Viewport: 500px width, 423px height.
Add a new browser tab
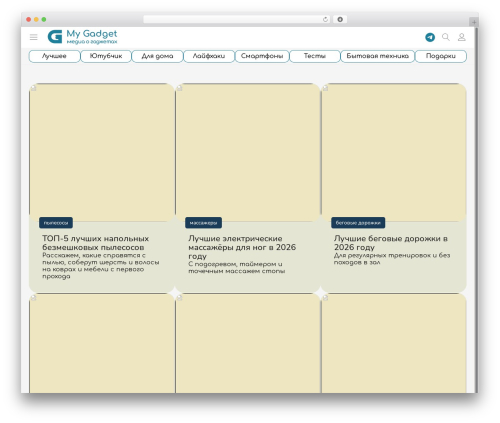click(x=474, y=22)
